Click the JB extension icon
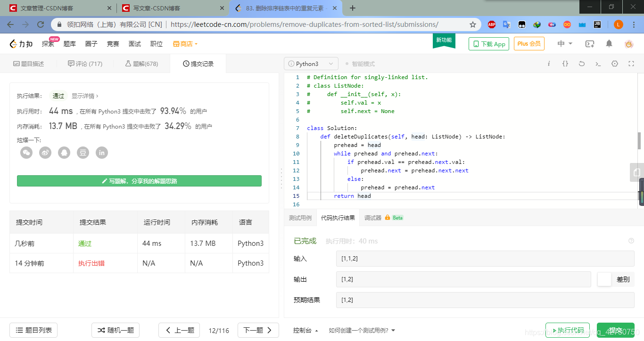The height and width of the screenshot is (341, 644). pos(597,24)
